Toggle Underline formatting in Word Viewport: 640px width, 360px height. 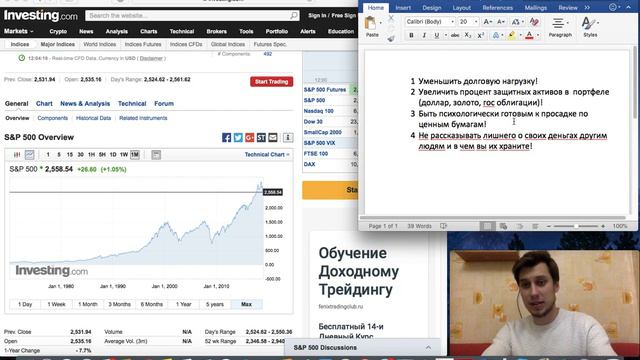tap(436, 36)
